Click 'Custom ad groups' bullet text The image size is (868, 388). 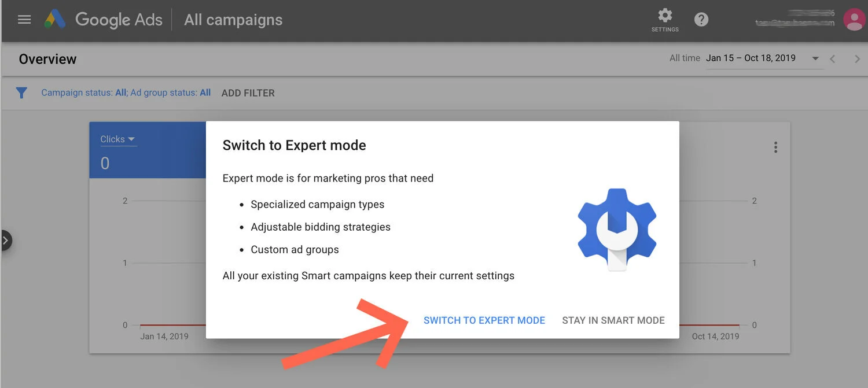click(x=295, y=249)
